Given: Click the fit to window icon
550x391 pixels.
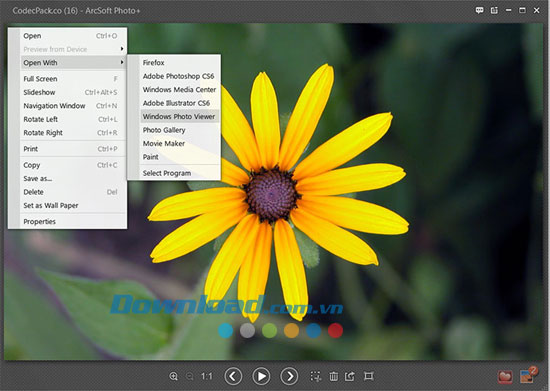Looking at the screenshot, I should tap(369, 376).
